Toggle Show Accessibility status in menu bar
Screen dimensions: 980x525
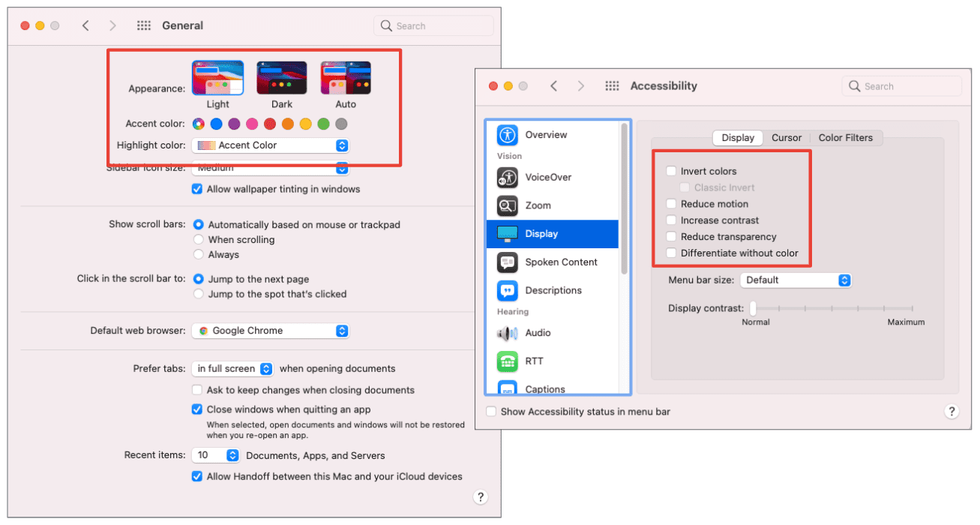(x=491, y=411)
